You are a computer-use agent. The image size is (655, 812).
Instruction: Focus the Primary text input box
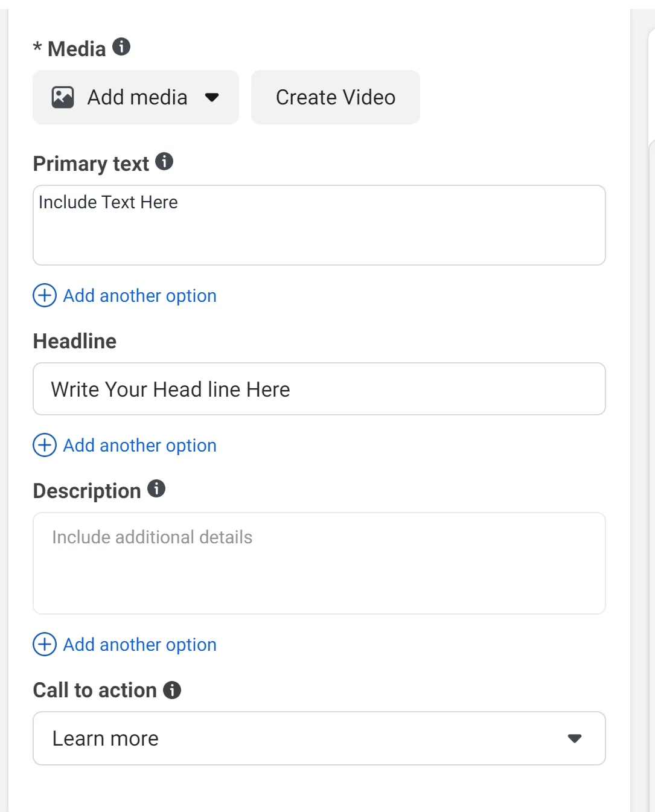coord(319,225)
